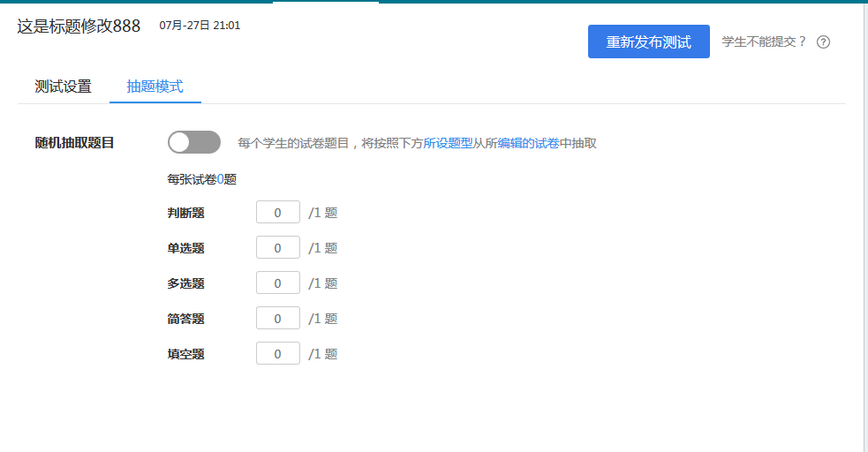Click the 判断题 row label
This screenshot has height=452, width=868.
186,213
